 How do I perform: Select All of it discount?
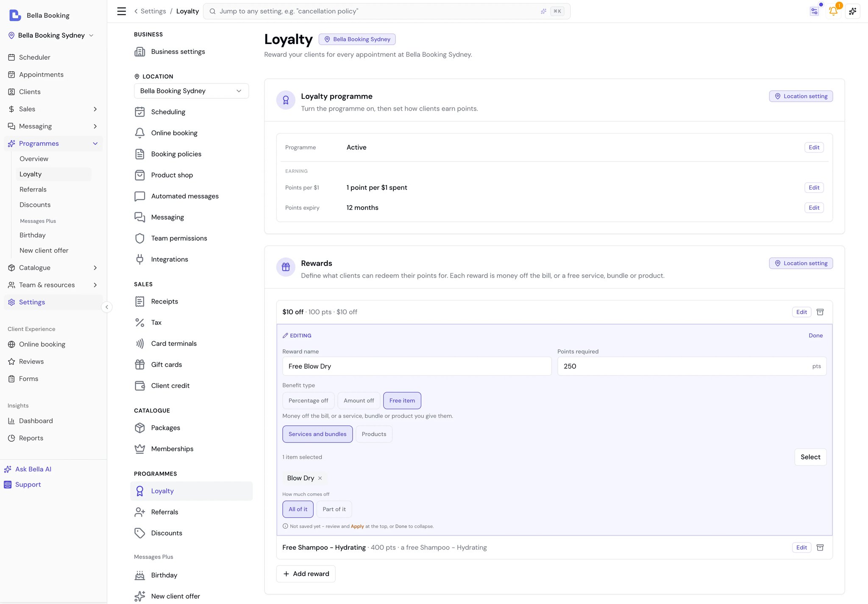298,509
